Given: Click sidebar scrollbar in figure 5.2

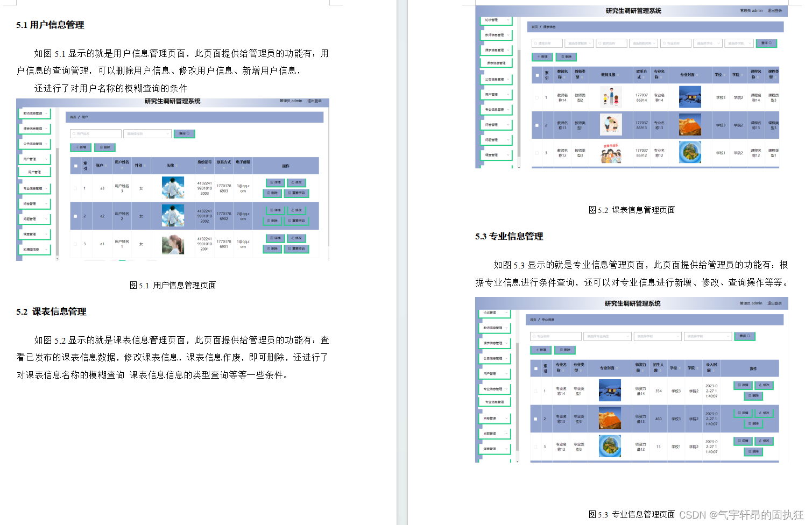Looking at the screenshot, I should pyautogui.click(x=519, y=102).
